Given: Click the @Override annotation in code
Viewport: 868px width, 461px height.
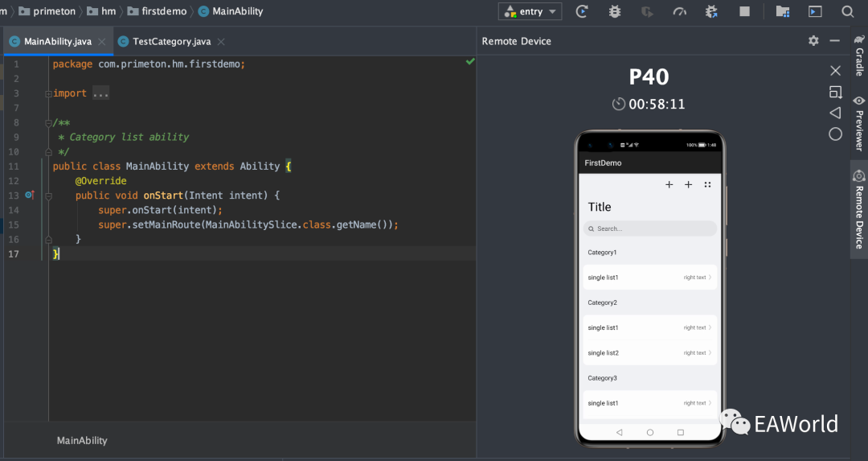Looking at the screenshot, I should point(100,181).
